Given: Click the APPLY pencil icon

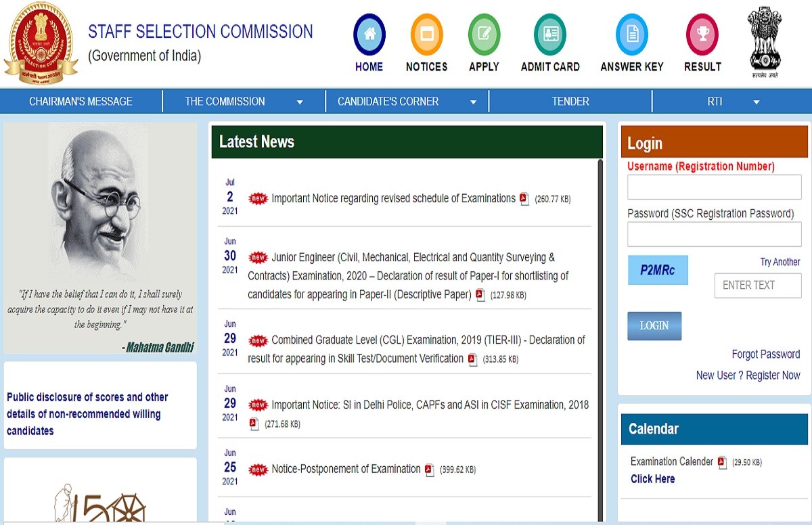Looking at the screenshot, I should (x=484, y=35).
